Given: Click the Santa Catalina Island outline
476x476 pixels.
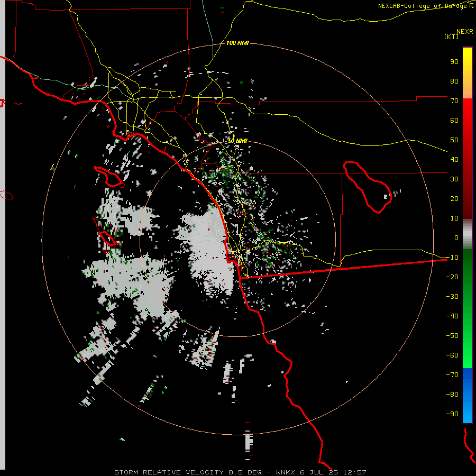Looking at the screenshot, I should pos(108,177).
